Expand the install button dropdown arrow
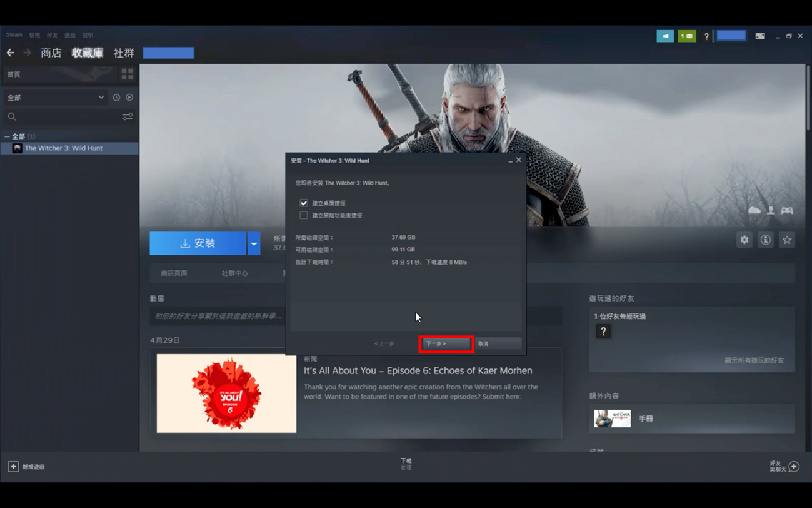 [x=254, y=243]
